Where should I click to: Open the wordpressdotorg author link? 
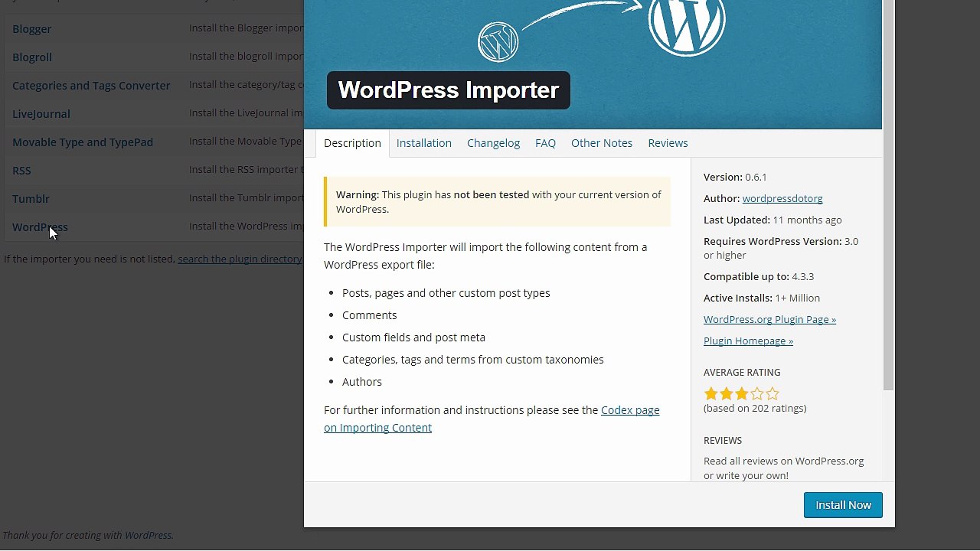coord(782,198)
